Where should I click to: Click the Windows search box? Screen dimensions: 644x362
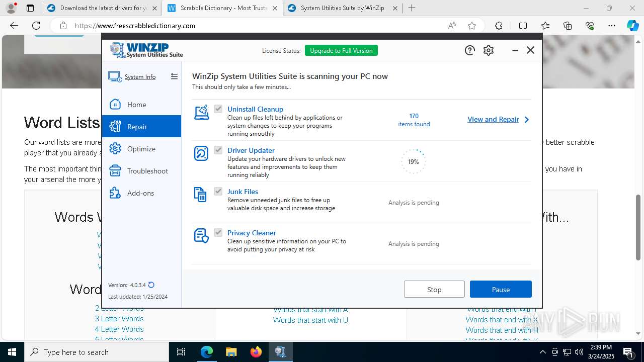click(97, 352)
